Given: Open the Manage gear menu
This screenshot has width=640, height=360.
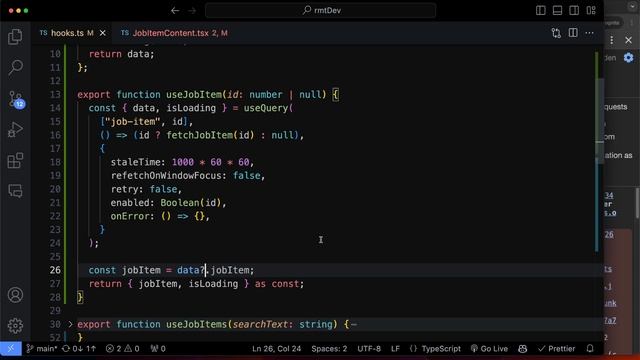Looking at the screenshot, I should (x=15, y=325).
